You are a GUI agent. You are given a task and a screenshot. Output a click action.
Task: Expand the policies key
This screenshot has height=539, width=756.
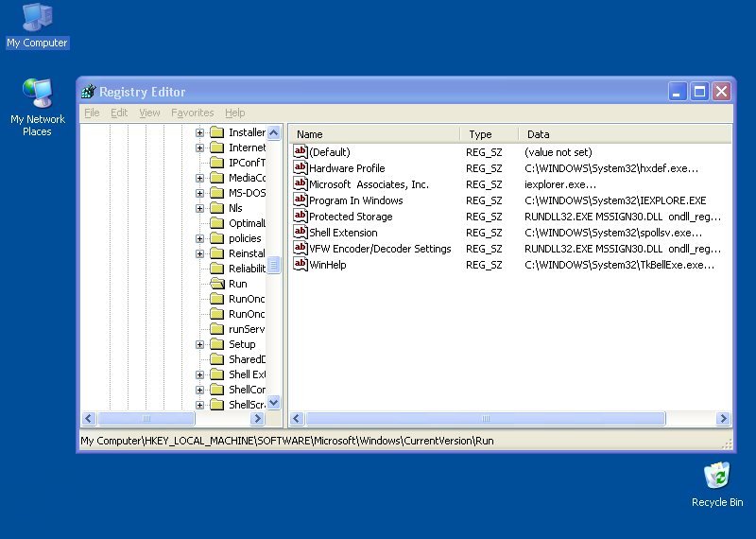click(199, 238)
